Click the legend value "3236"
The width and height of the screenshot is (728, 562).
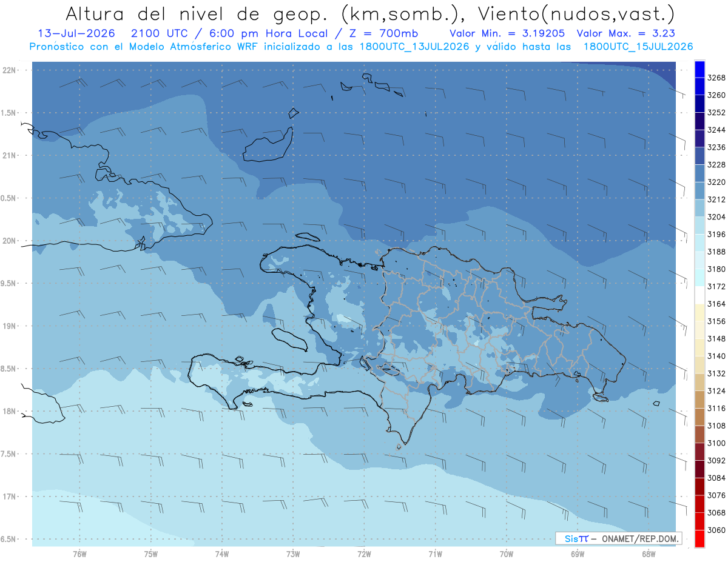coord(716,147)
